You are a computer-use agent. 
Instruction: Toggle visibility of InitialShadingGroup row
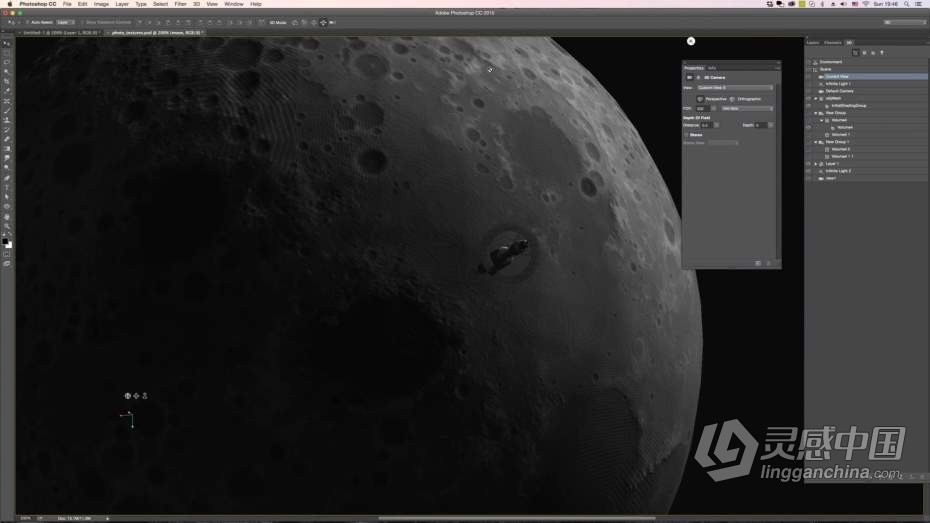808,106
